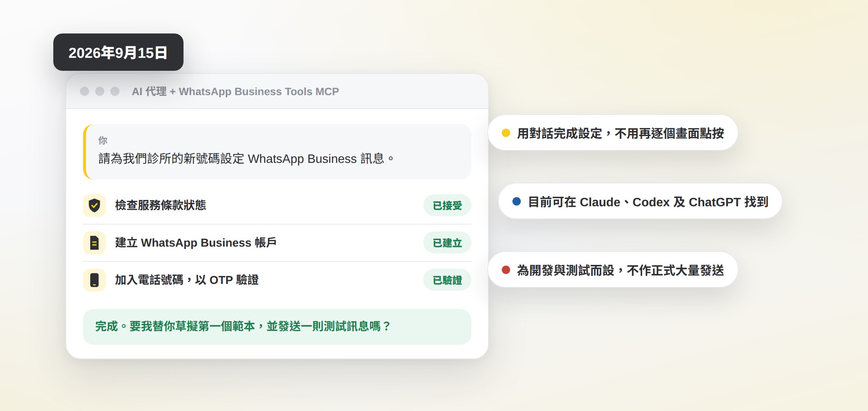This screenshot has width=868, height=411.
Task: Click the 已接受 status badge
Action: coord(447,205)
